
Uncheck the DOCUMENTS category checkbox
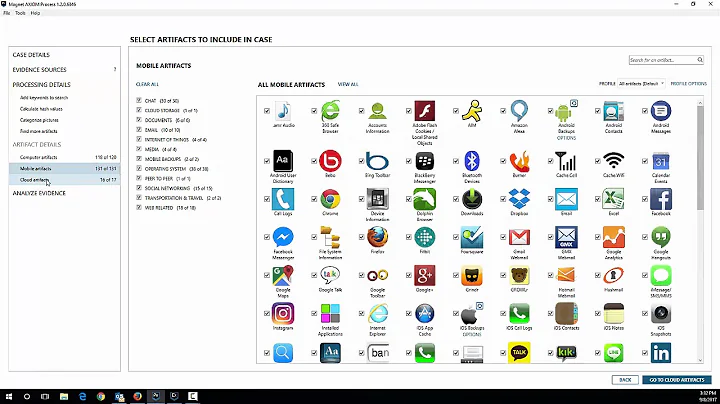click(x=139, y=119)
